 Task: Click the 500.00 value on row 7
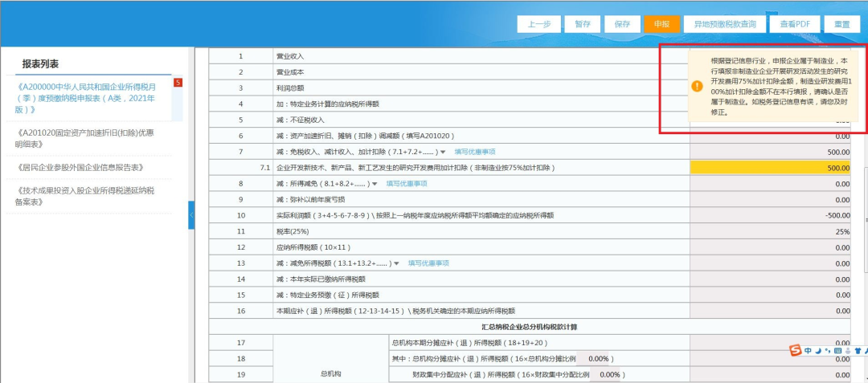pyautogui.click(x=838, y=152)
